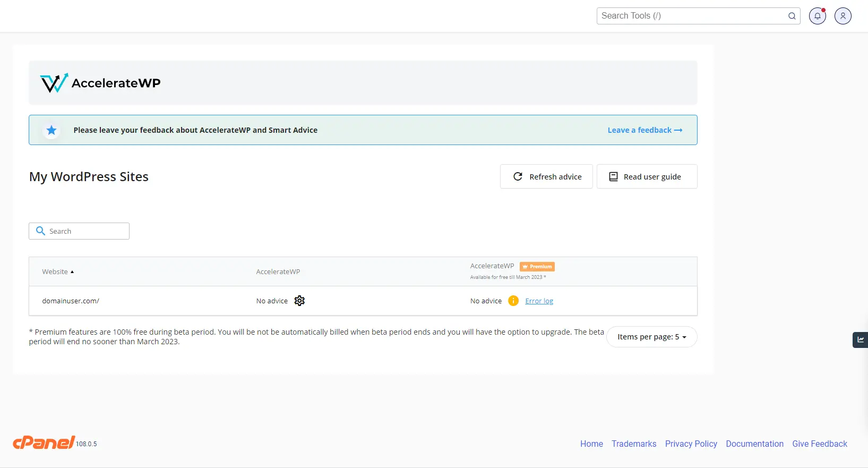Open settings gear for domainuser.com

click(x=299, y=301)
